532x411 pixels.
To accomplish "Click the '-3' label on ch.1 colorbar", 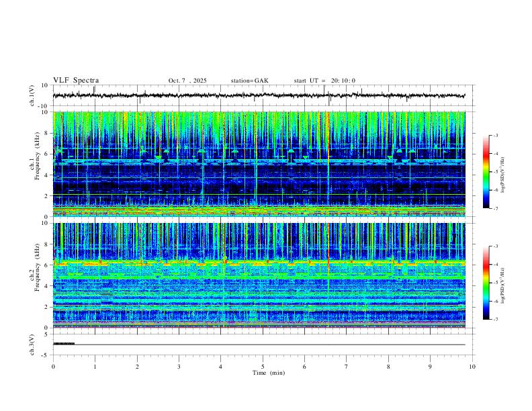I will pyautogui.click(x=496, y=135).
